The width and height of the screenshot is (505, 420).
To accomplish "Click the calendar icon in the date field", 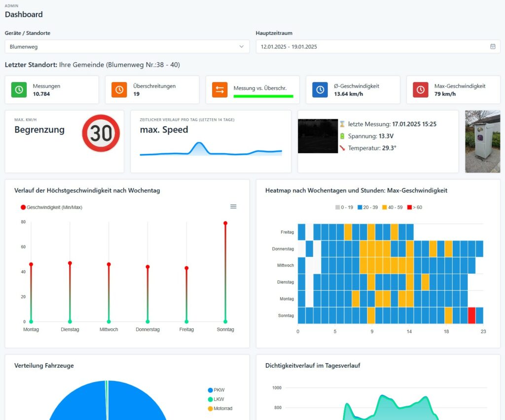I will (x=493, y=47).
